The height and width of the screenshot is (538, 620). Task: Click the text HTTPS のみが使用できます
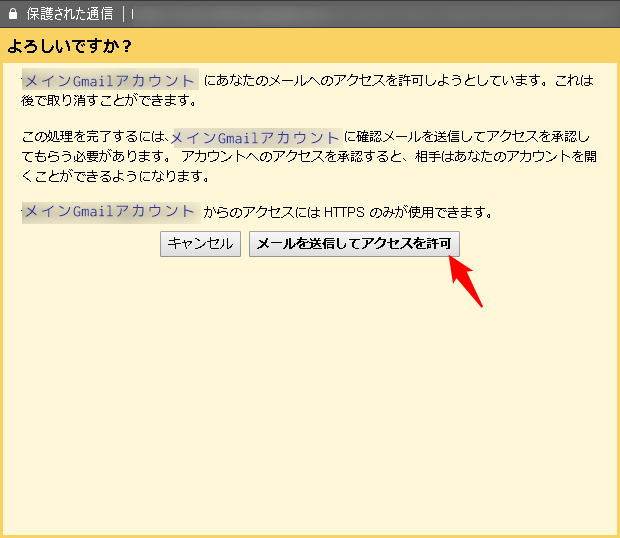pyautogui.click(x=408, y=213)
